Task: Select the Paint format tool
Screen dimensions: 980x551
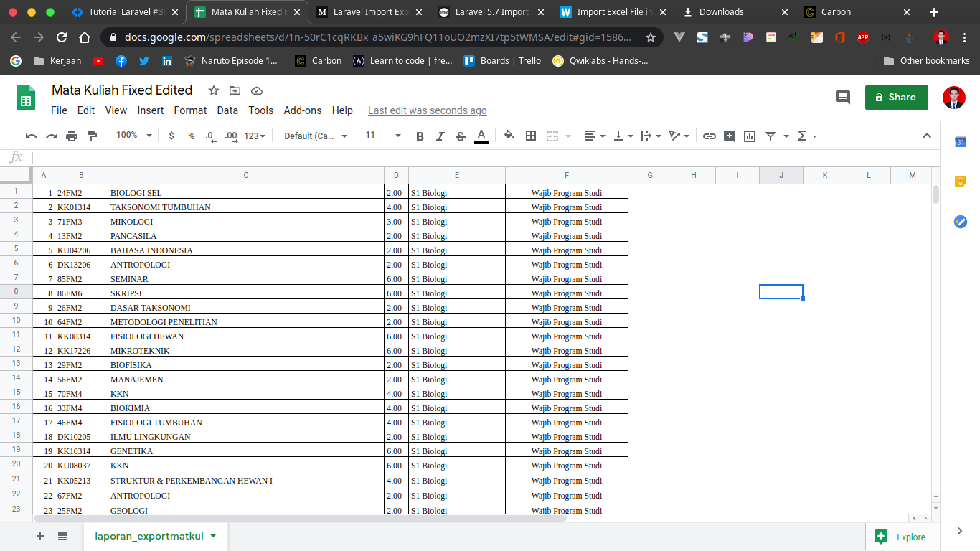Action: pyautogui.click(x=92, y=136)
